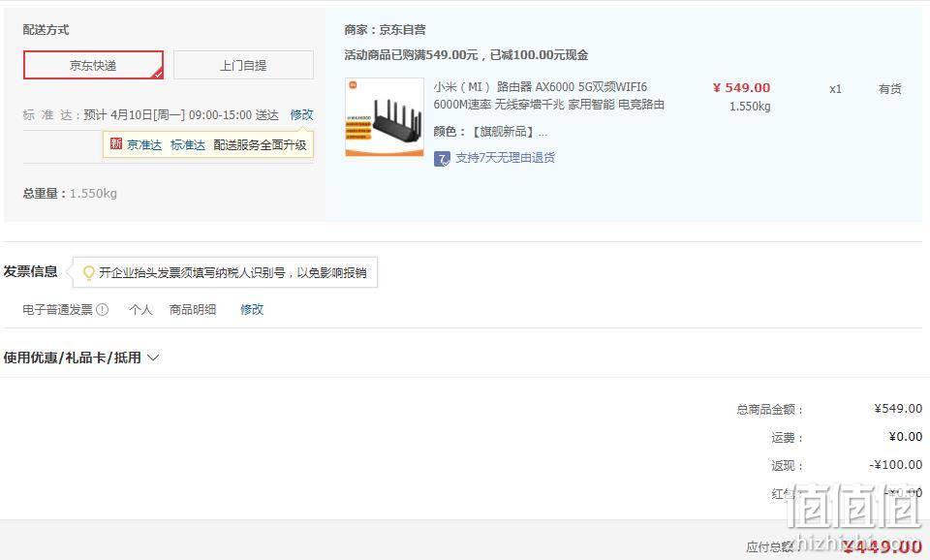This screenshot has width=930, height=560.
Task: Click the -¥100.00 cashback amount
Action: point(895,465)
